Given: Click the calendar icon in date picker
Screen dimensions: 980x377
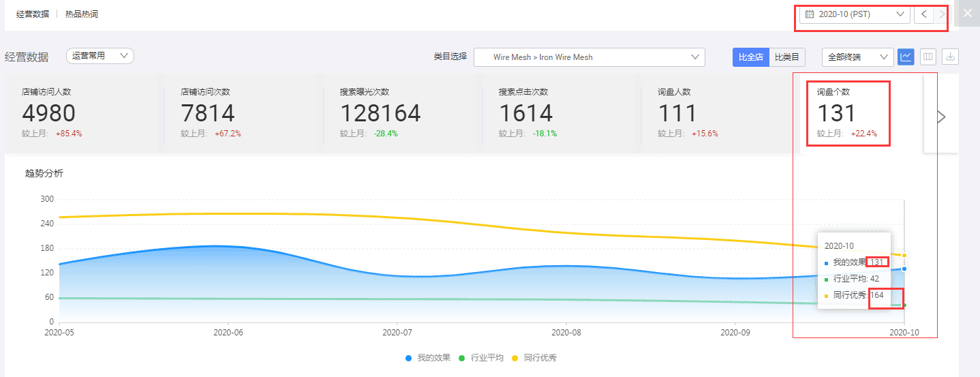Looking at the screenshot, I should 810,14.
